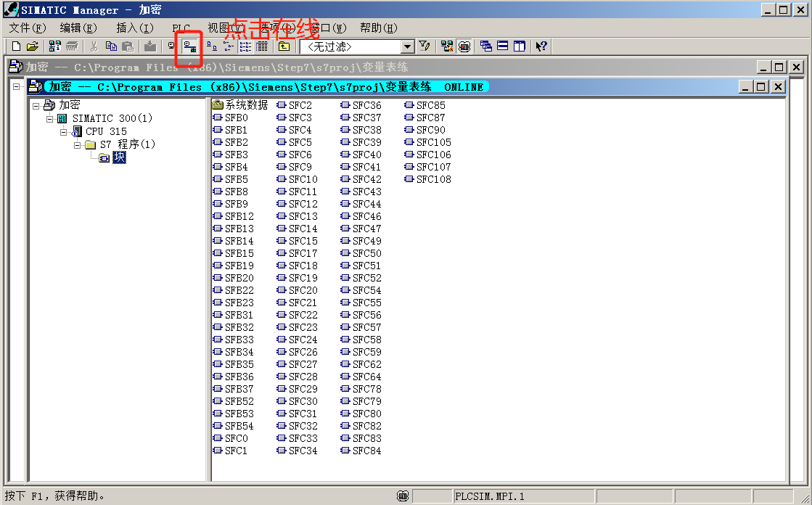This screenshot has width=812, height=505.
Task: Select block SFB0 in the list
Action: pyautogui.click(x=236, y=118)
